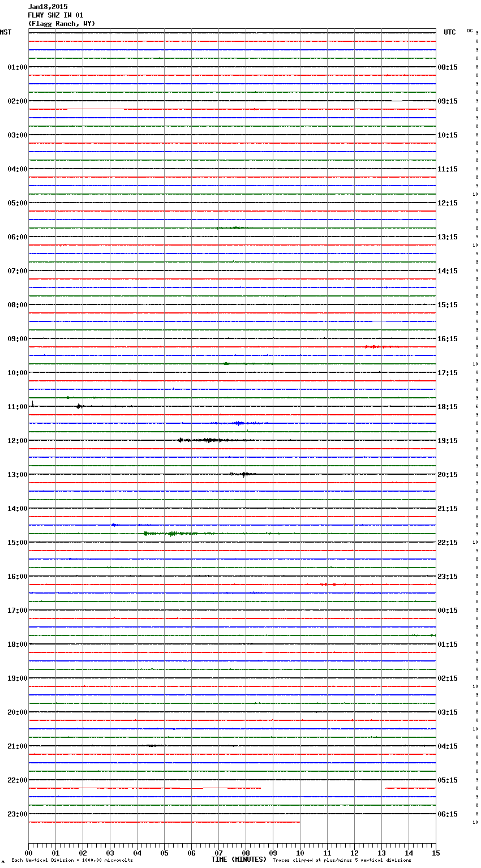Select the 07:00 MST time label
The image size is (481, 868).
pos(18,271)
